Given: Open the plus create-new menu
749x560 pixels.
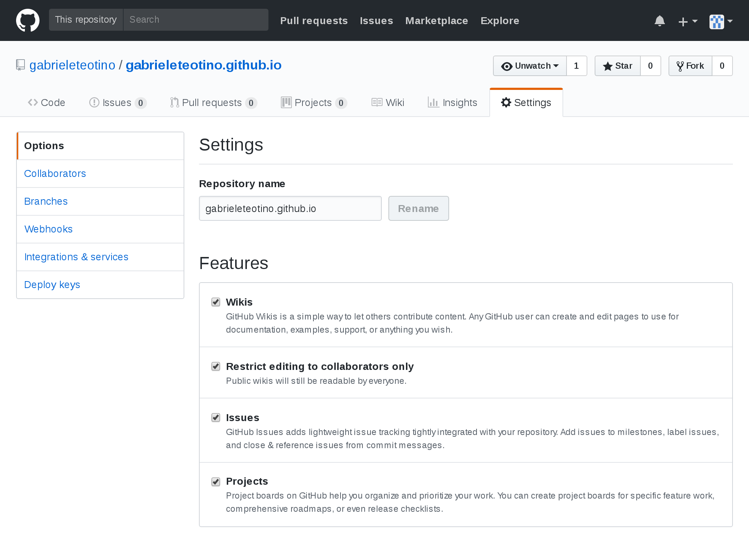Looking at the screenshot, I should click(x=688, y=21).
